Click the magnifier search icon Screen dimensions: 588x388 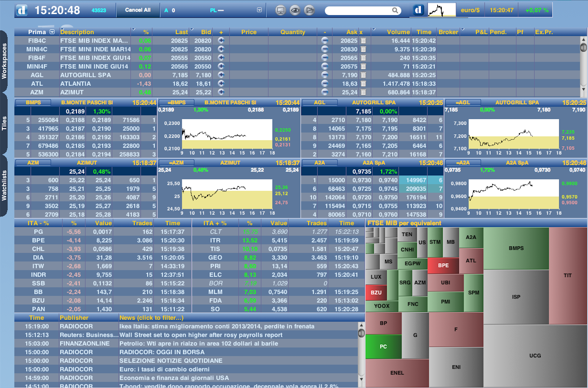(395, 10)
